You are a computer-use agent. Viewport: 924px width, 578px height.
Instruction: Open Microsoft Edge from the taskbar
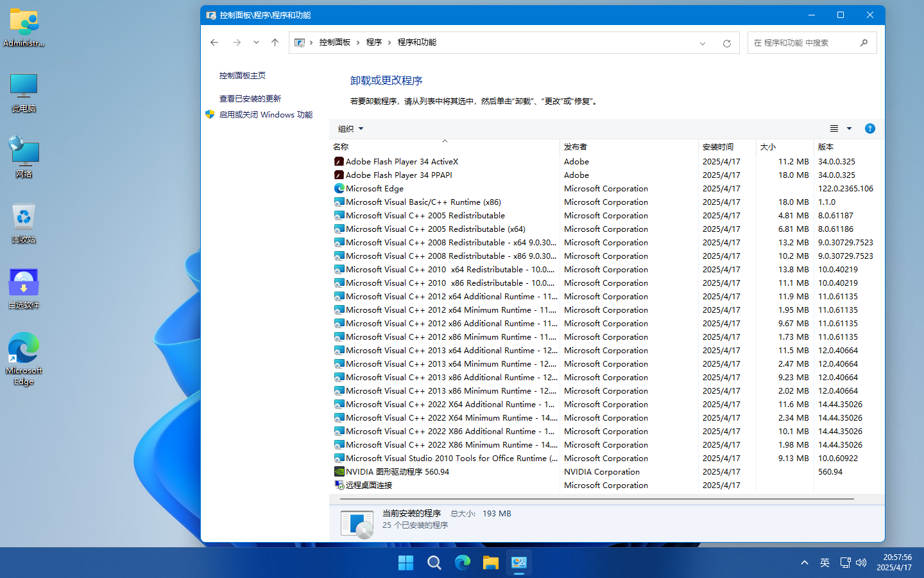(x=463, y=563)
